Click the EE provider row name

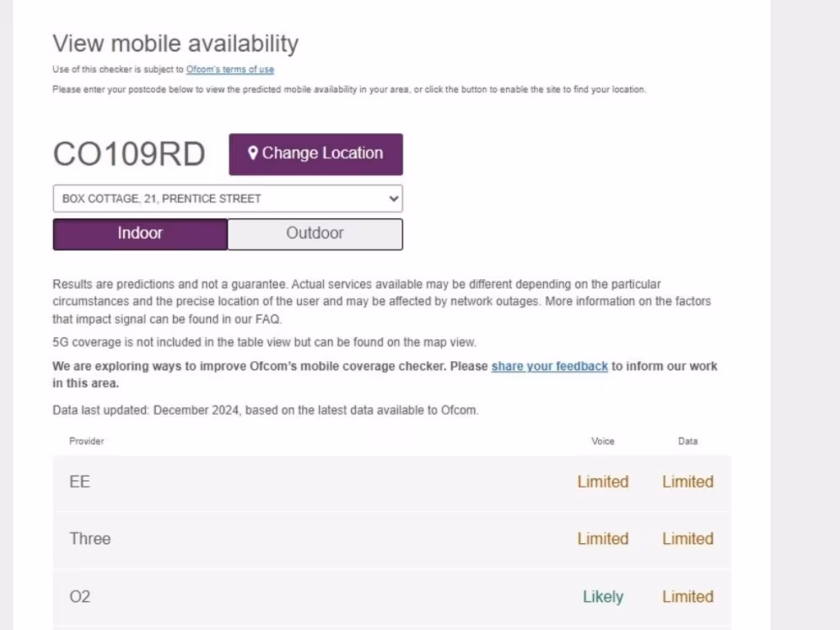tap(80, 482)
